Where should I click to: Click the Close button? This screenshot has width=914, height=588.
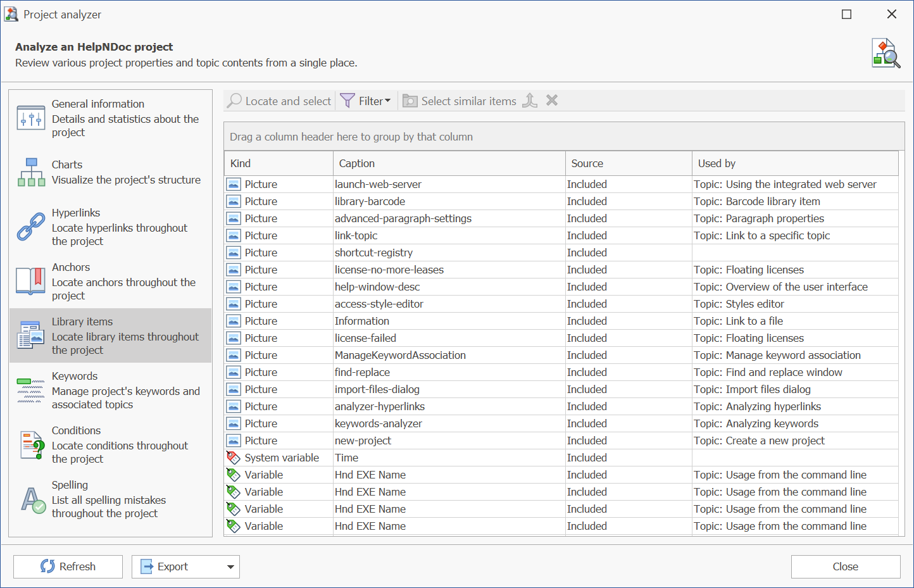pos(845,566)
